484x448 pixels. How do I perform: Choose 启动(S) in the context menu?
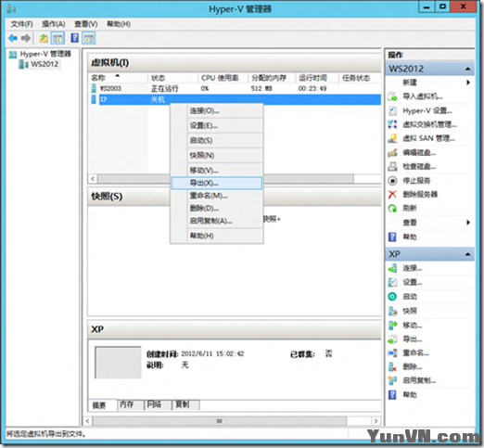(217, 140)
